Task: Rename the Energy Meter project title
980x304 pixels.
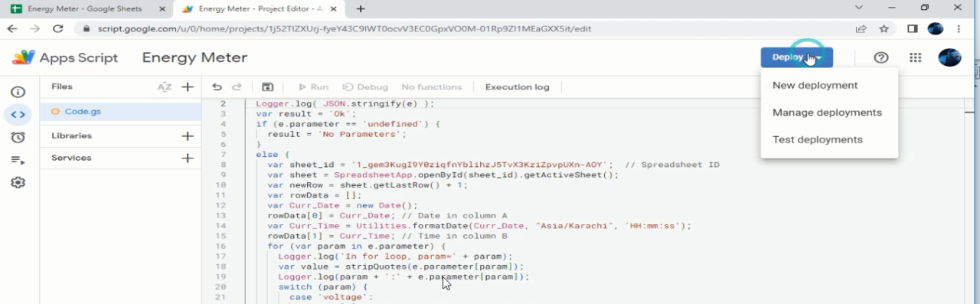Action: tap(194, 57)
